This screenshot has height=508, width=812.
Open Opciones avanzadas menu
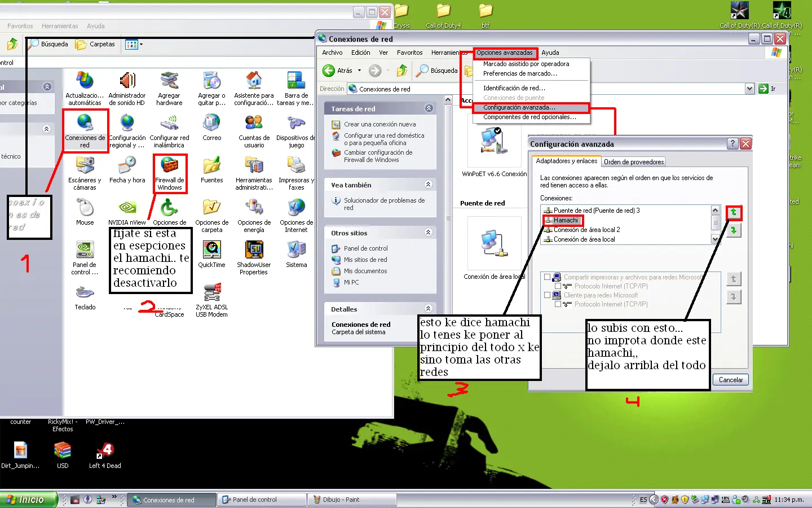[x=505, y=52]
